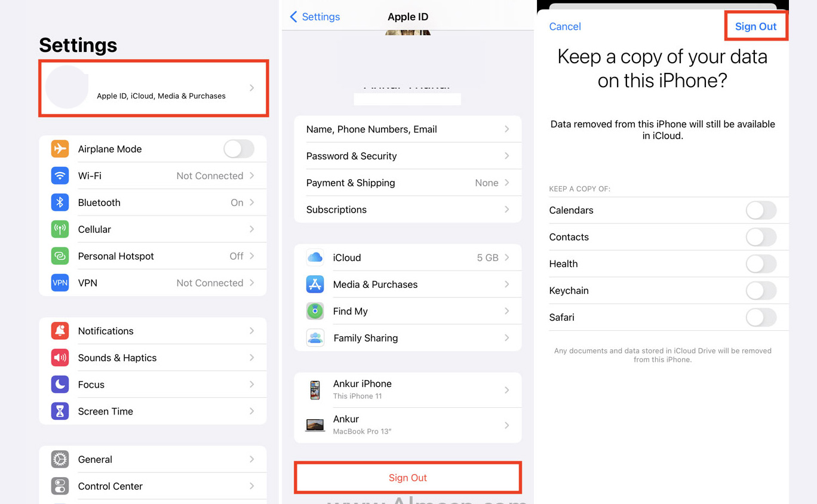Tap the Wi-Fi icon in Settings
The width and height of the screenshot is (817, 504).
pyautogui.click(x=60, y=176)
